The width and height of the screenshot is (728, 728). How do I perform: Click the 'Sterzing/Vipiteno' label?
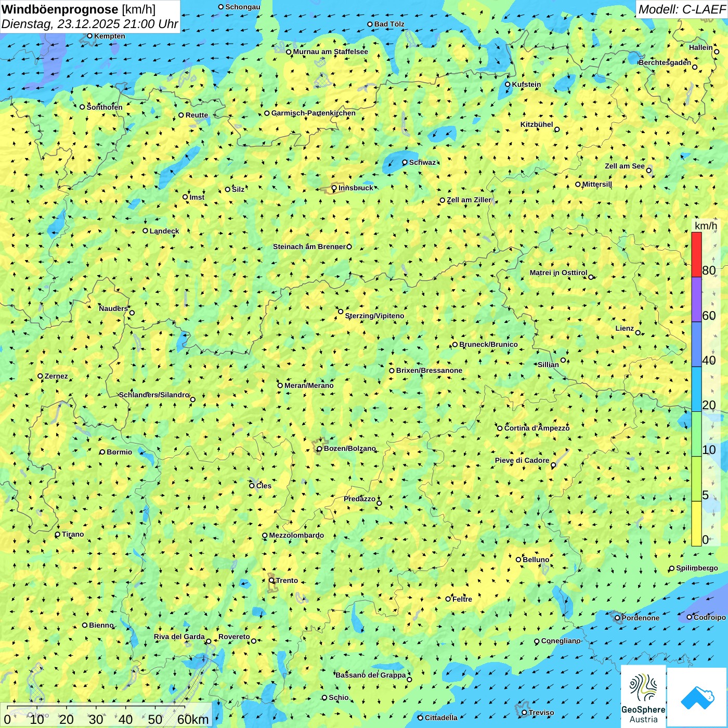tap(374, 316)
